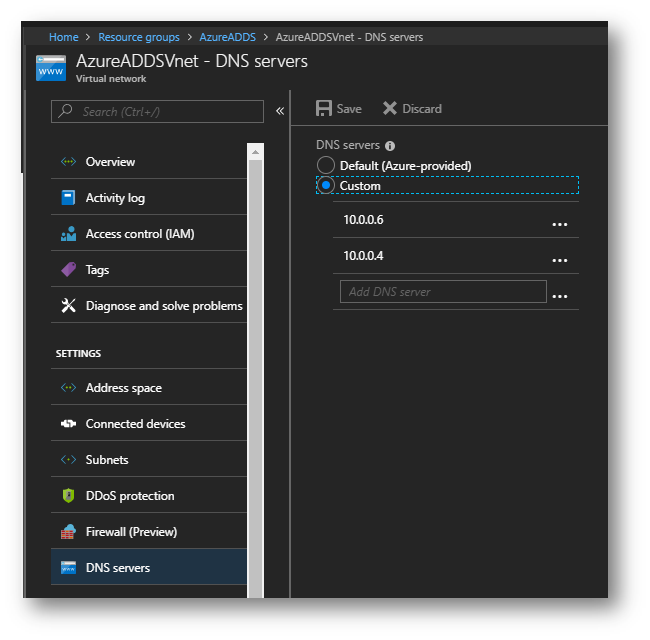Click the Connected devices plug icon

click(68, 424)
